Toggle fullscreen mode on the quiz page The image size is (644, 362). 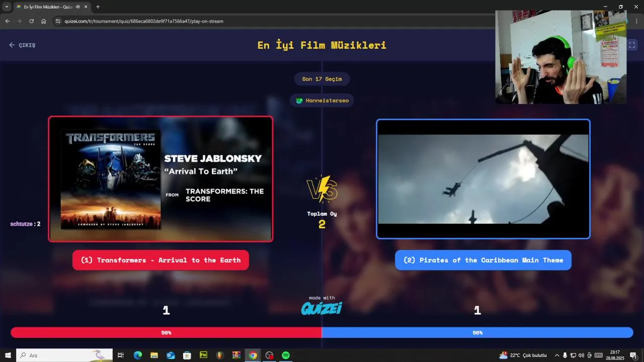point(632,45)
